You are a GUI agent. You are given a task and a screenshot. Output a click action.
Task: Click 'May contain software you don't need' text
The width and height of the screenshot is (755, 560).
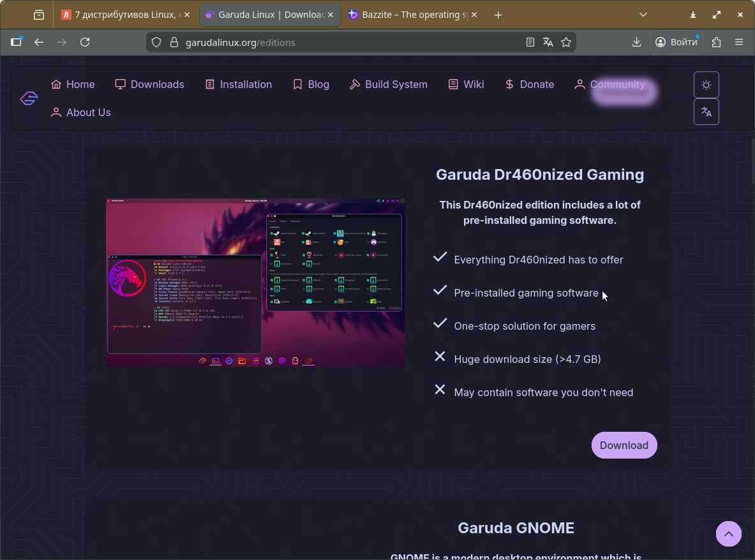(x=543, y=393)
